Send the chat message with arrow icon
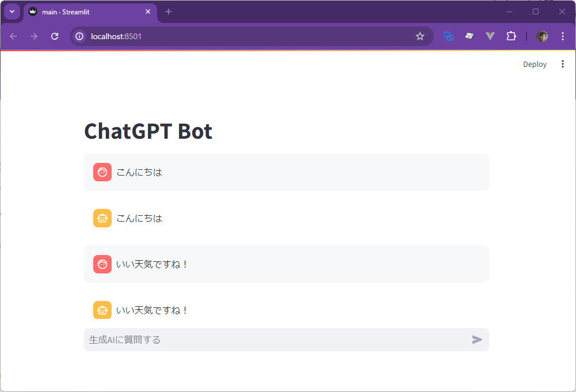The width and height of the screenshot is (576, 392). pos(477,340)
